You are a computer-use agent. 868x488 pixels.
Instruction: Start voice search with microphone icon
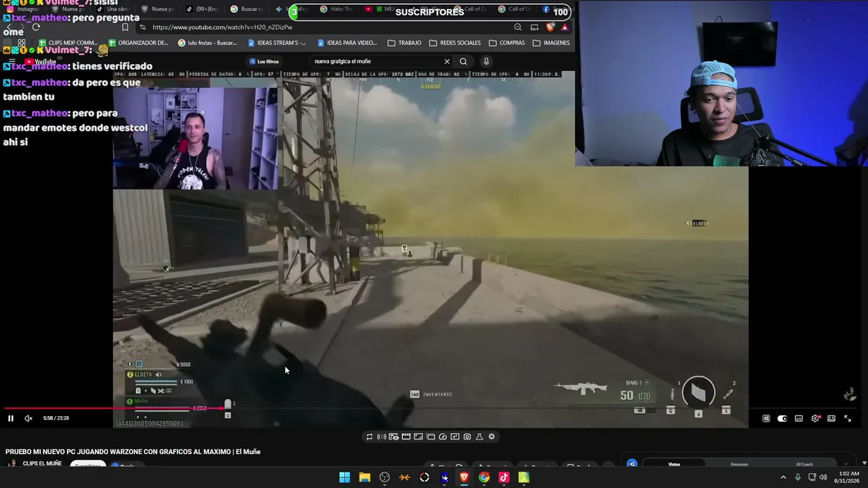tap(486, 61)
